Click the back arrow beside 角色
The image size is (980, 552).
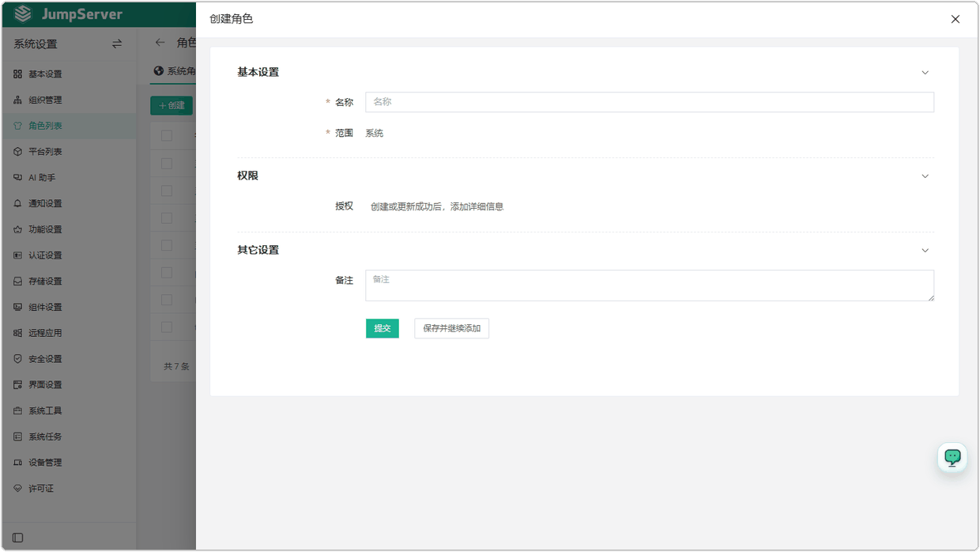click(160, 43)
